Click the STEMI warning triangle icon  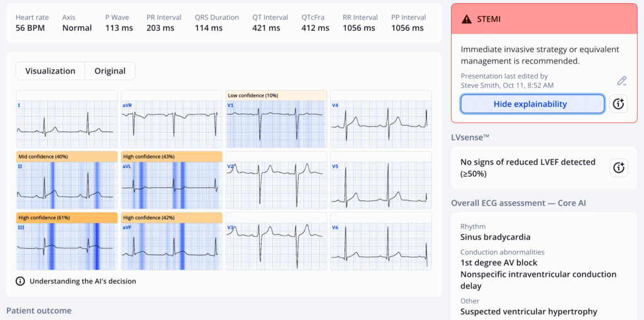[x=466, y=19]
